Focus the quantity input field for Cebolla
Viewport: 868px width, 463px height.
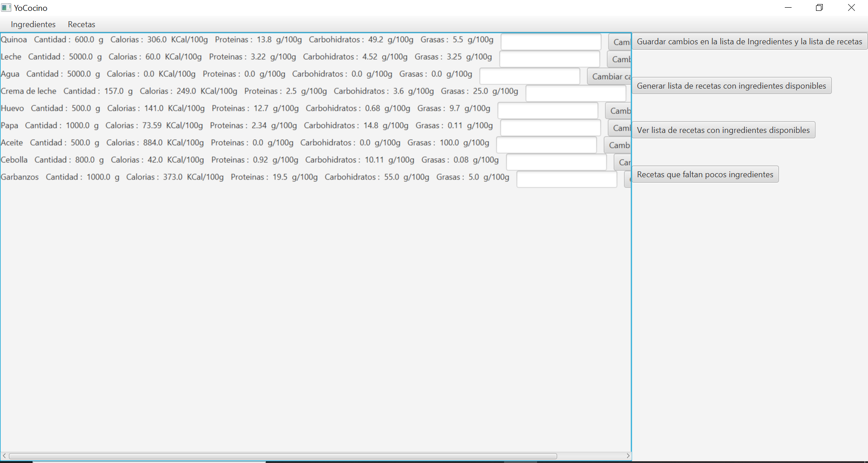pos(557,162)
